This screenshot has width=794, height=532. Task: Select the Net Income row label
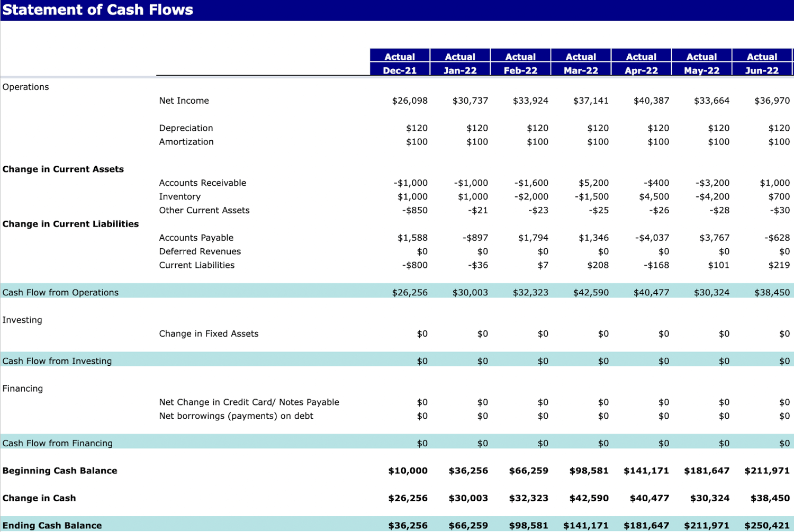(x=184, y=101)
